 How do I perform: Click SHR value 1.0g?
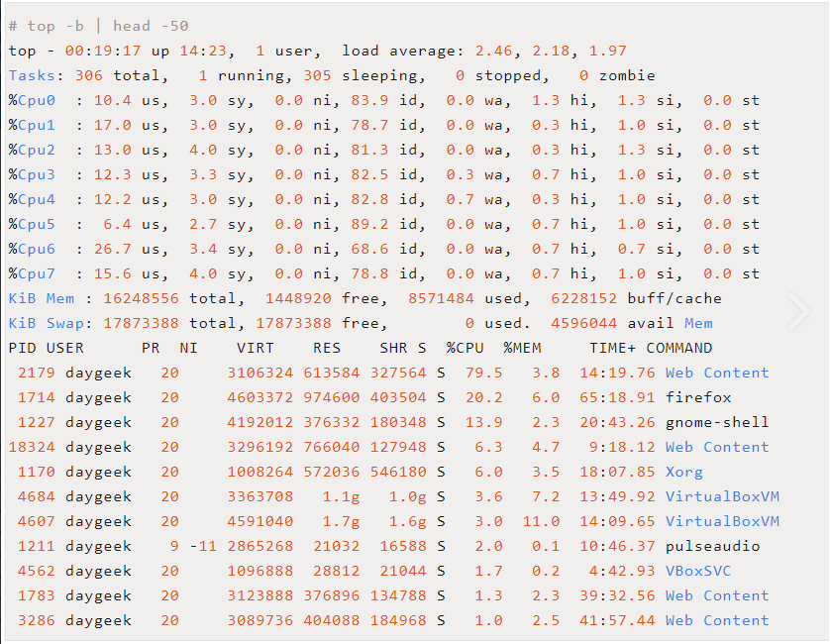click(x=408, y=496)
